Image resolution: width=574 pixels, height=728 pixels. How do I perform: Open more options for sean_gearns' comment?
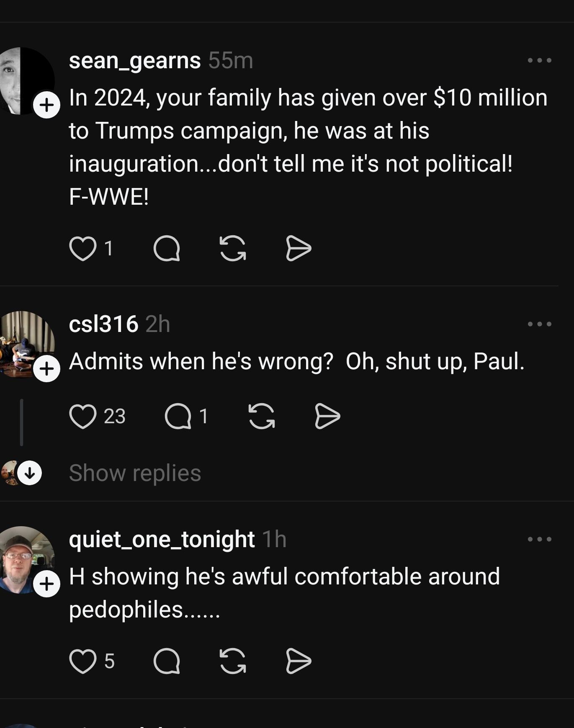pos(539,60)
